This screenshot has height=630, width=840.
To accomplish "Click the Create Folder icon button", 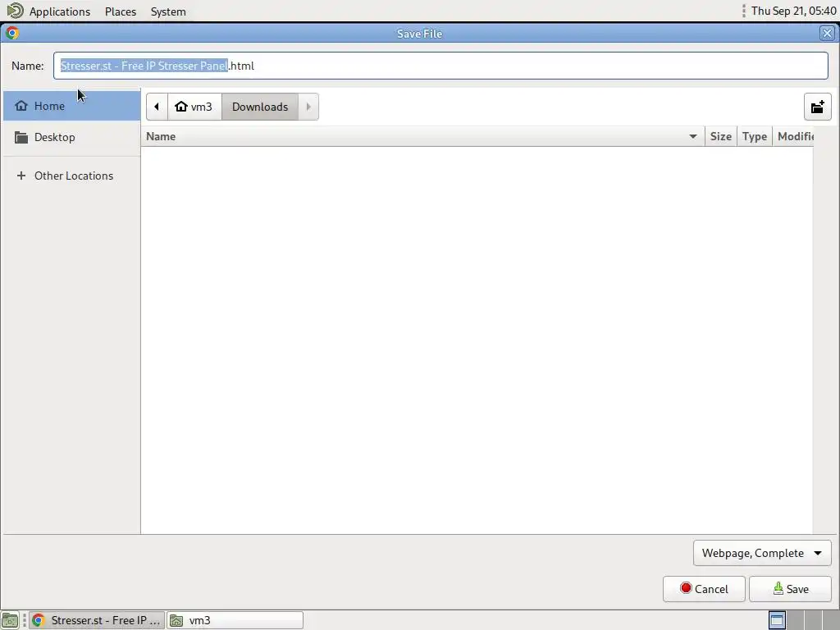I will click(x=817, y=107).
